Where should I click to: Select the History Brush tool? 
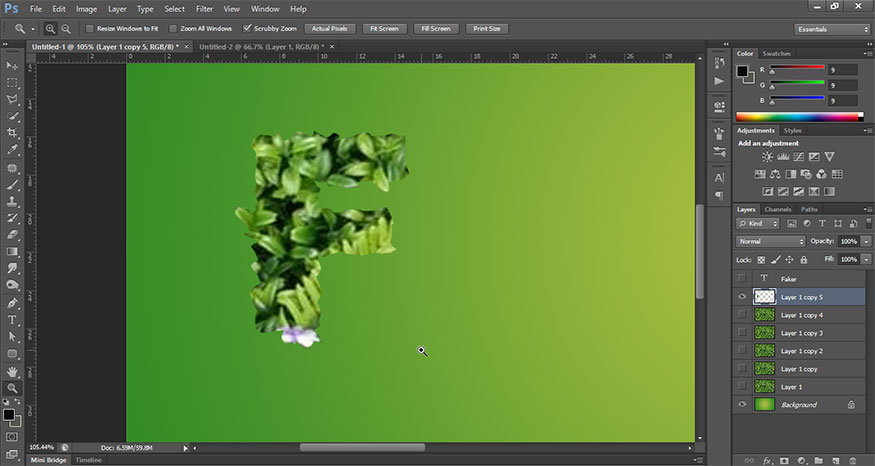point(12,218)
